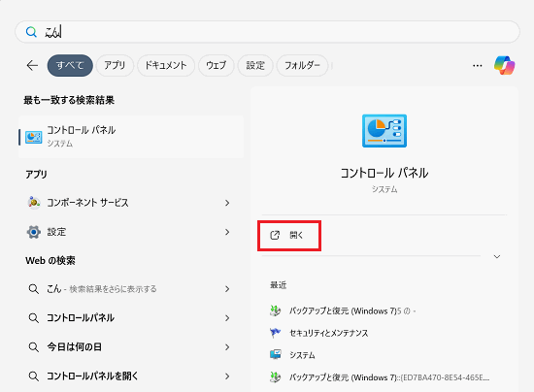Click magnifier icon beside コントロールパネルを開く
The height and width of the screenshot is (392, 534).
click(33, 376)
